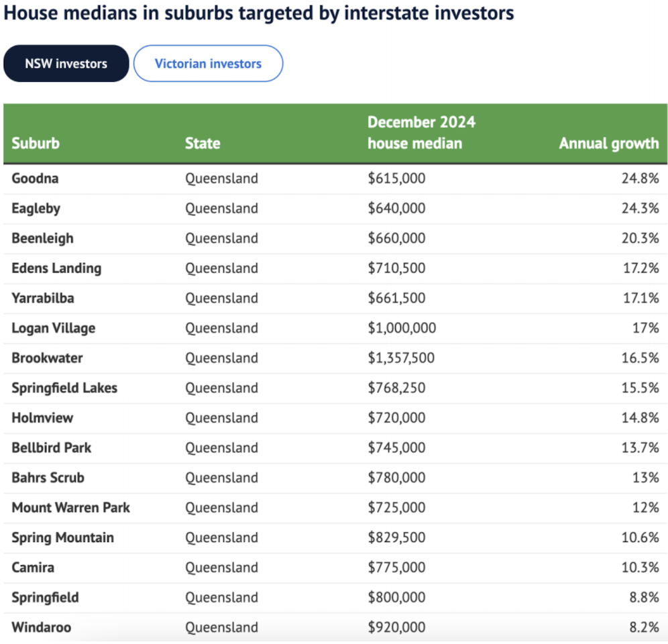The height and width of the screenshot is (644, 668).
Task: Select the Goodna suburb row
Action: click(x=335, y=178)
